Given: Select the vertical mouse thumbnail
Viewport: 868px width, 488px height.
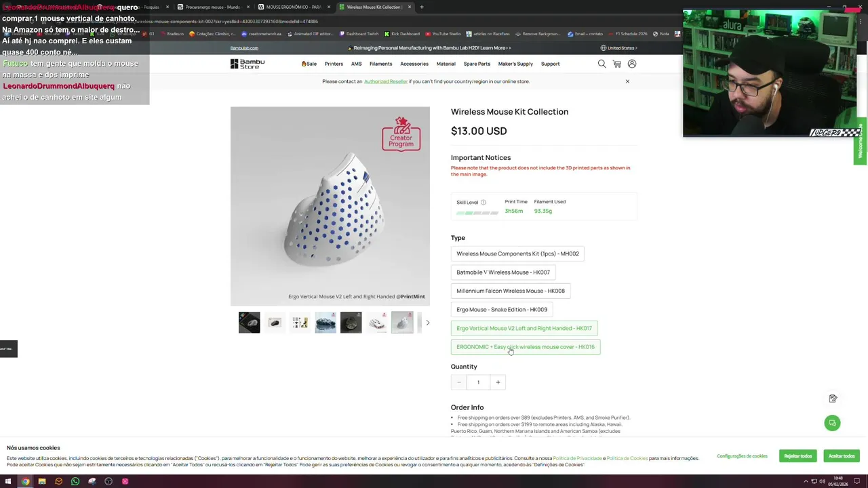Looking at the screenshot, I should pyautogui.click(x=402, y=323).
